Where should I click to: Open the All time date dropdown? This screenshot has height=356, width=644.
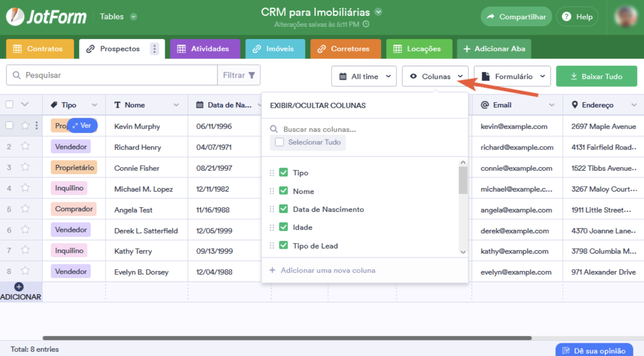click(364, 76)
